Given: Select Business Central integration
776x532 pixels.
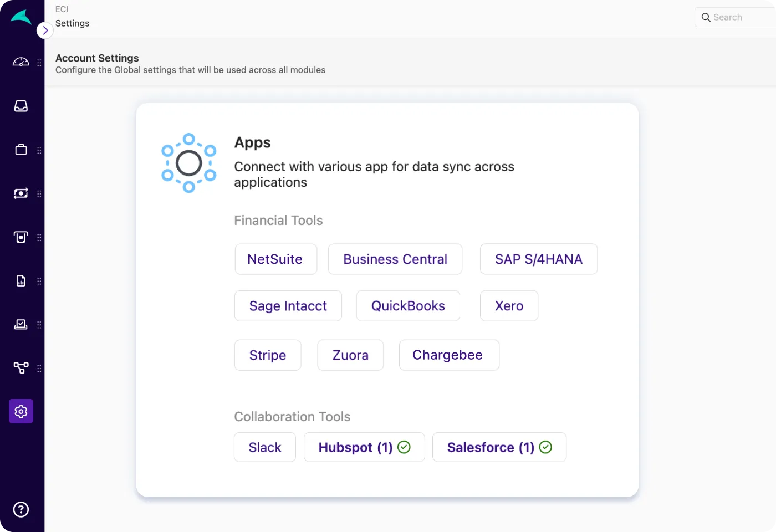Looking at the screenshot, I should tap(395, 259).
